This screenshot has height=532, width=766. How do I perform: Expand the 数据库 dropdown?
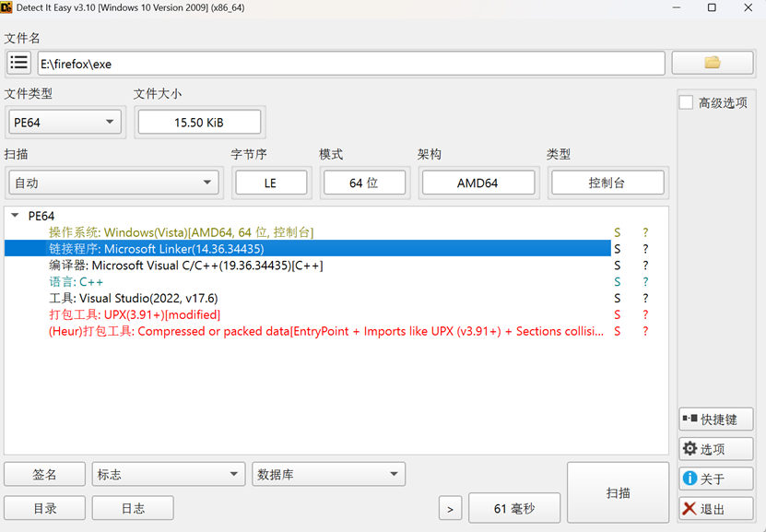328,474
